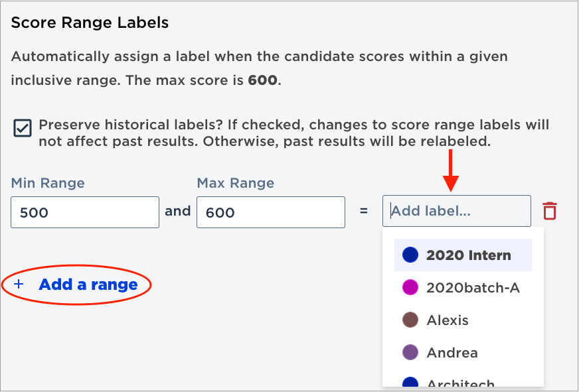
Task: Click the dark blue 2020 Intern color dot
Action: (410, 255)
